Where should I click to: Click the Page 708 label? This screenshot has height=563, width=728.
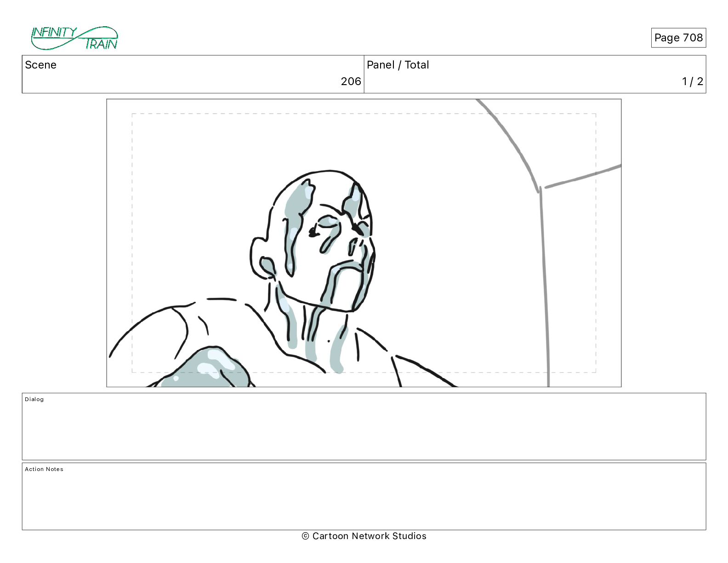(678, 38)
